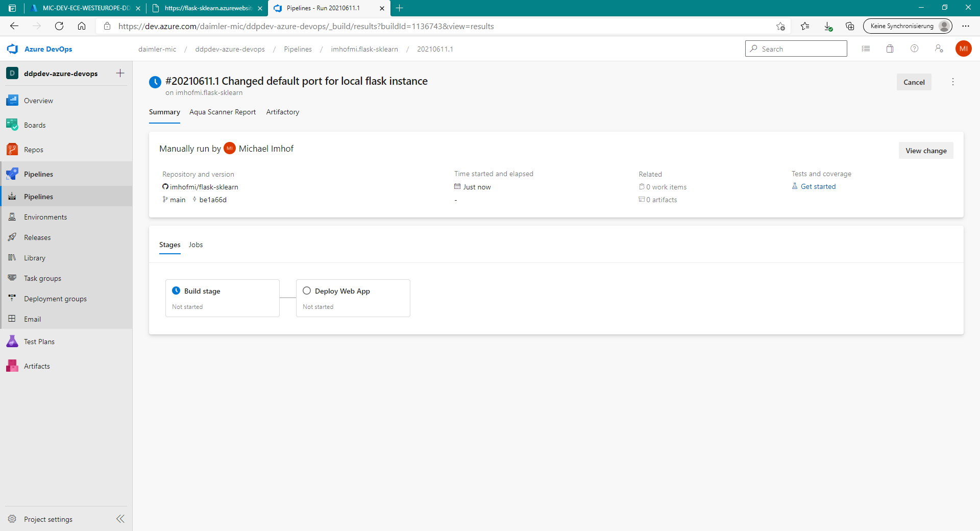Open the help question mark icon
Image resolution: width=980 pixels, height=531 pixels.
point(914,49)
